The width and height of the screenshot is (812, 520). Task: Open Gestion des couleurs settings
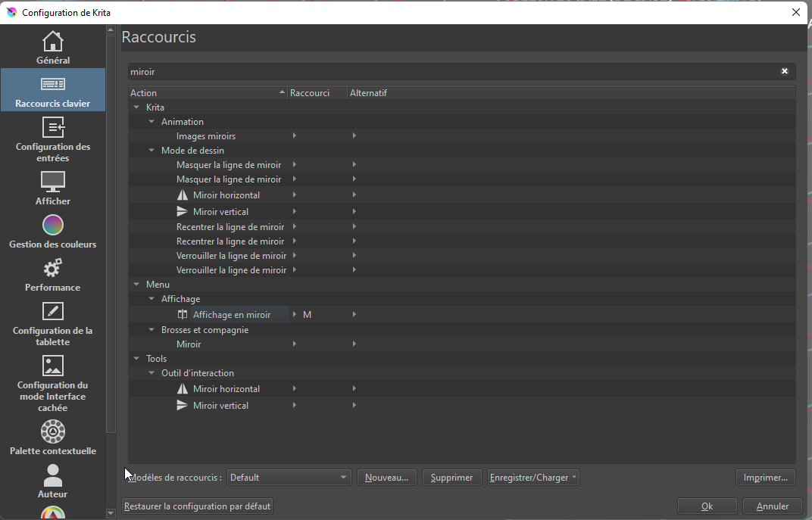coord(53,232)
